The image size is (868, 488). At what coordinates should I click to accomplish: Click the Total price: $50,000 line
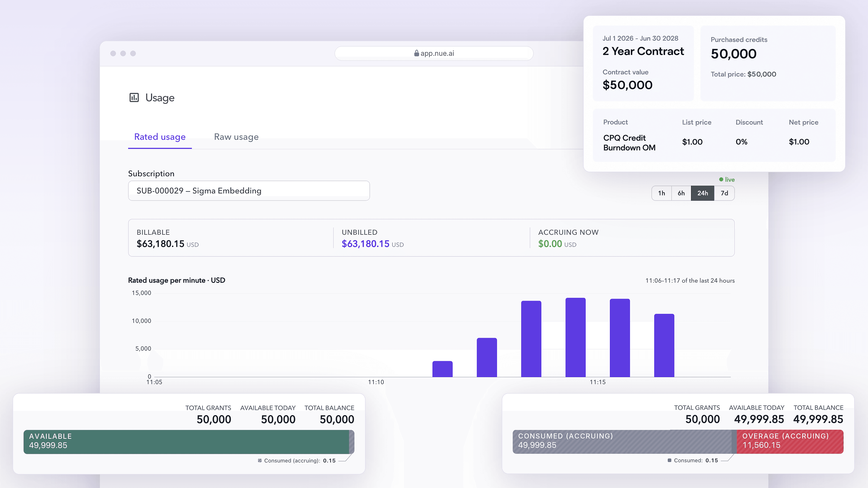click(x=743, y=74)
